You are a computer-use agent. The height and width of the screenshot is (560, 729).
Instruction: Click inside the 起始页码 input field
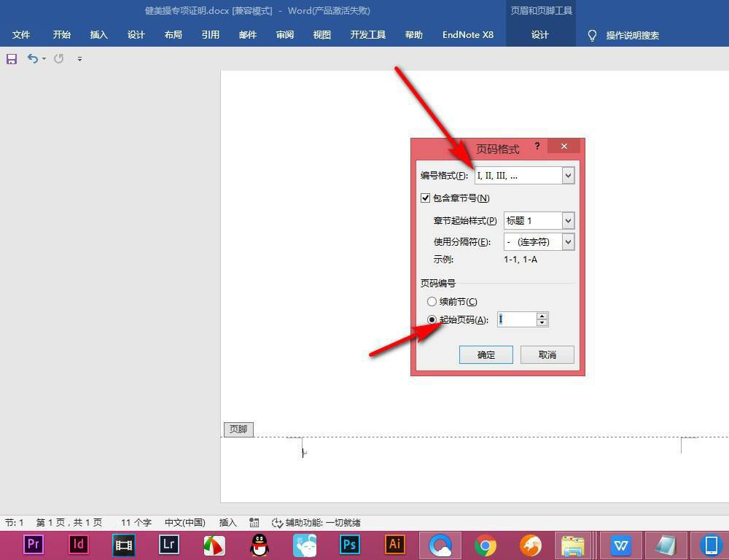tap(518, 319)
